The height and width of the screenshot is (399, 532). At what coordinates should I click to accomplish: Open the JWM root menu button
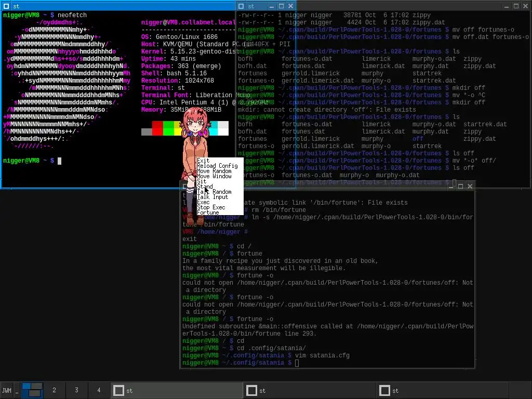(x=6, y=390)
